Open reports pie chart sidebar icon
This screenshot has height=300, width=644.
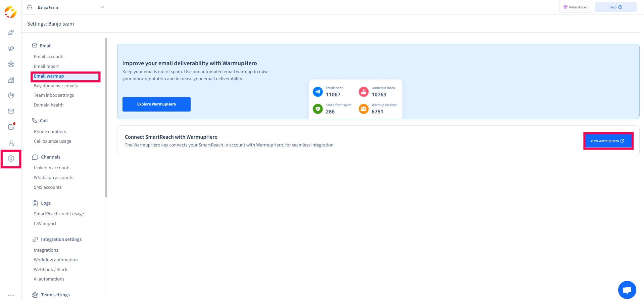pyautogui.click(x=11, y=95)
